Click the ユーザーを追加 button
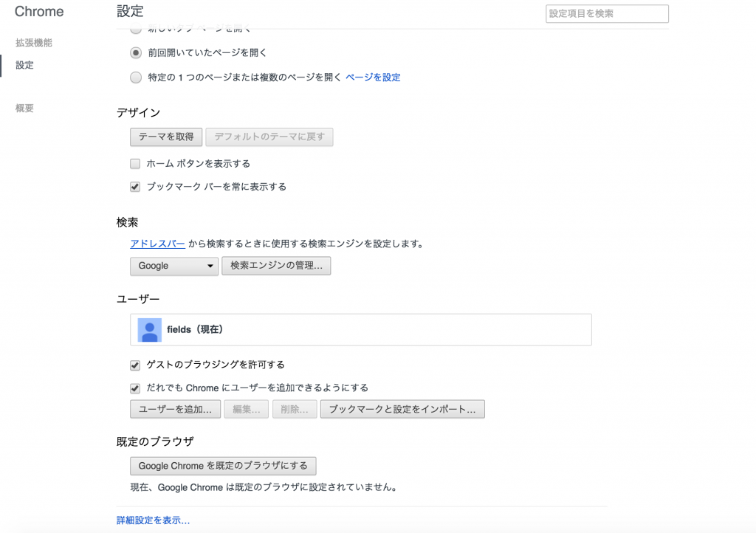 (x=175, y=409)
